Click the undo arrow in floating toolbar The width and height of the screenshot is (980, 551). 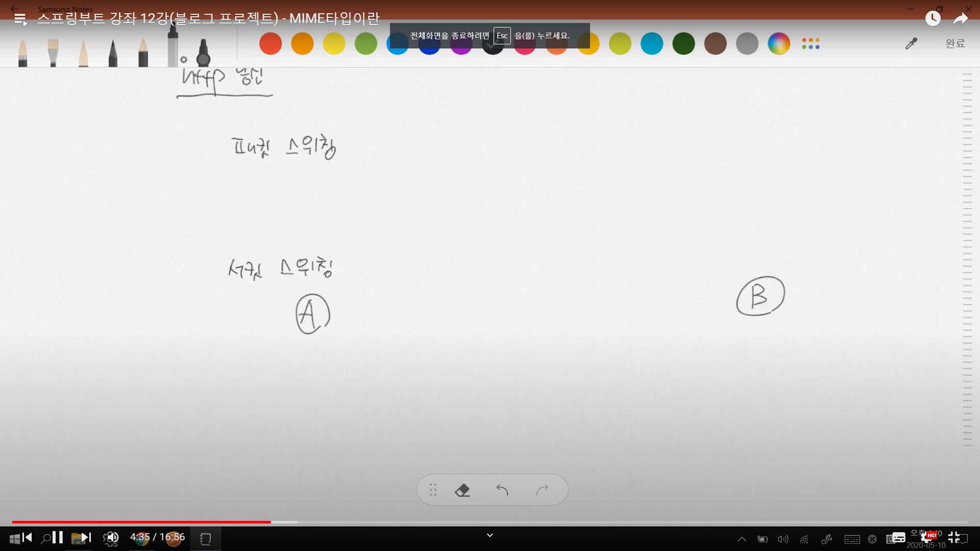tap(502, 490)
